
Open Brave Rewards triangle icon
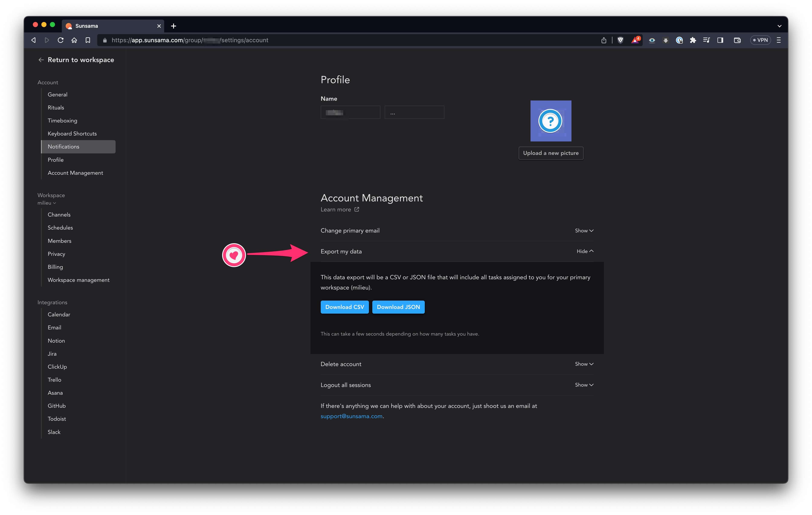pos(635,40)
